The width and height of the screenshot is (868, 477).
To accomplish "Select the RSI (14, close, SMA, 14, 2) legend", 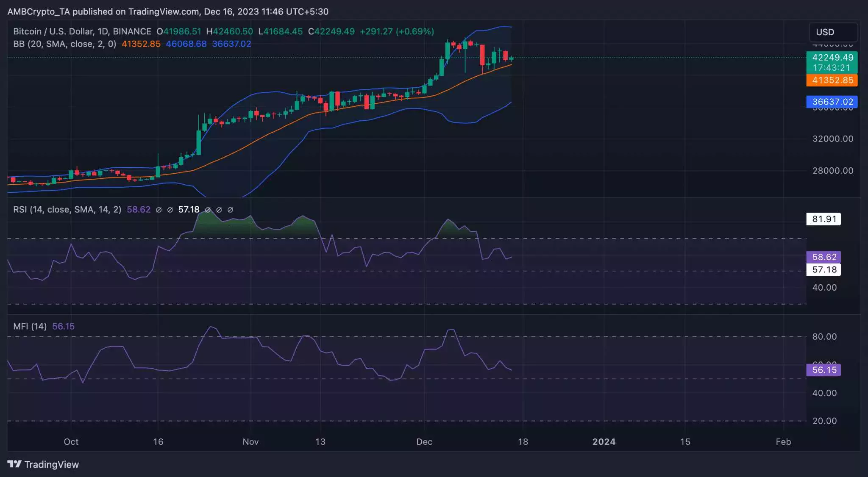I will click(x=67, y=210).
